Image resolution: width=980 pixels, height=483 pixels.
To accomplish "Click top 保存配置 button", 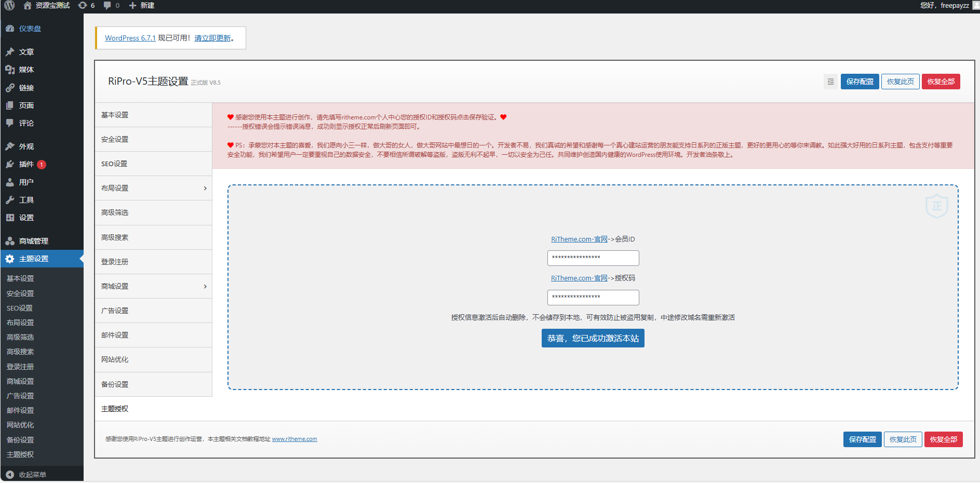I will point(860,82).
